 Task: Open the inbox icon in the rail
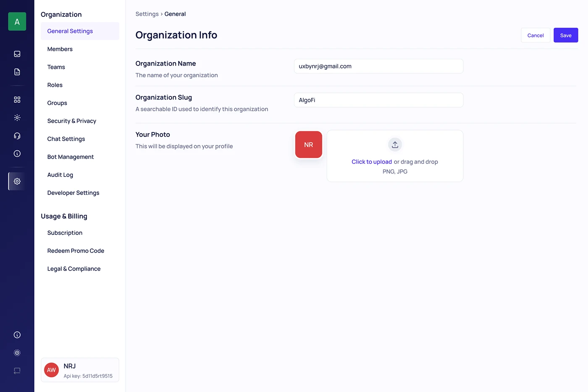pos(17,54)
